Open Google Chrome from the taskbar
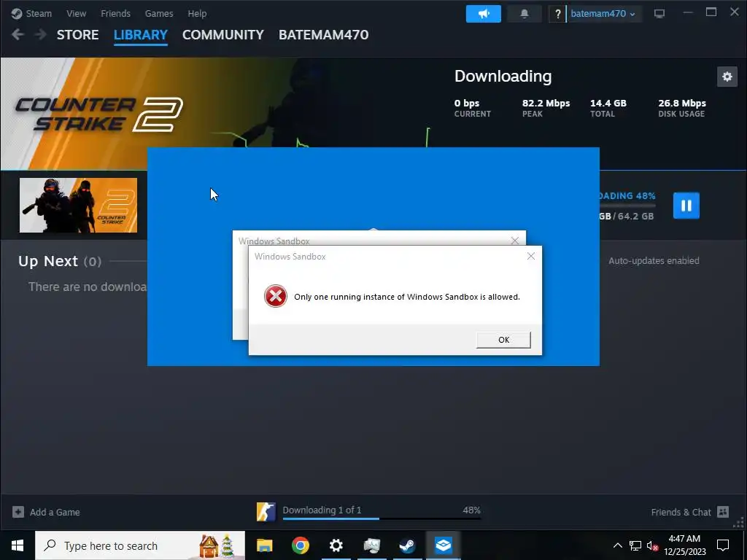 pos(300,545)
